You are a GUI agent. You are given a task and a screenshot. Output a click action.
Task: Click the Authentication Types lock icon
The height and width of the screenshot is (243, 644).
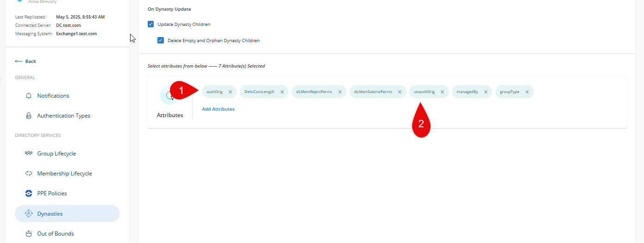coord(29,116)
